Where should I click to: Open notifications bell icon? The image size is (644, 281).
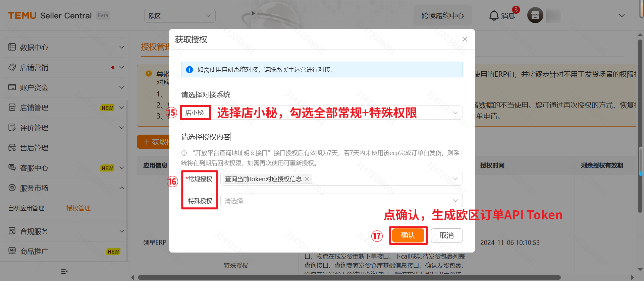(x=494, y=16)
